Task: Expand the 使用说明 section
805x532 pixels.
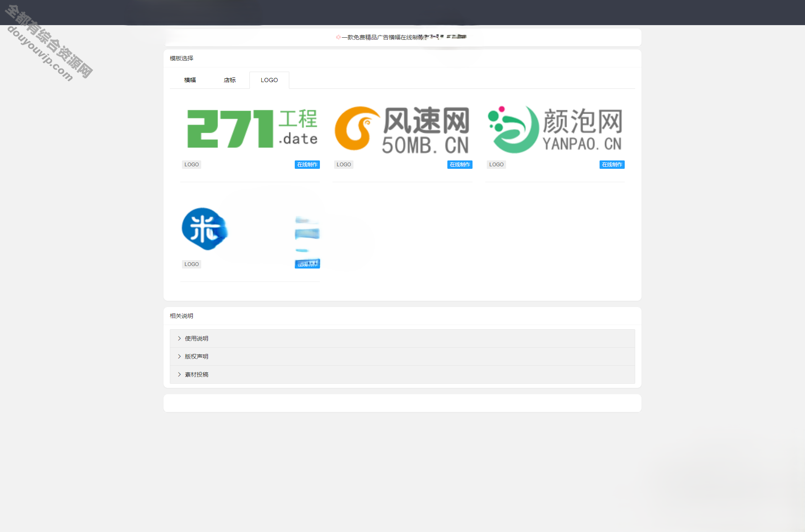Action: [x=402, y=338]
